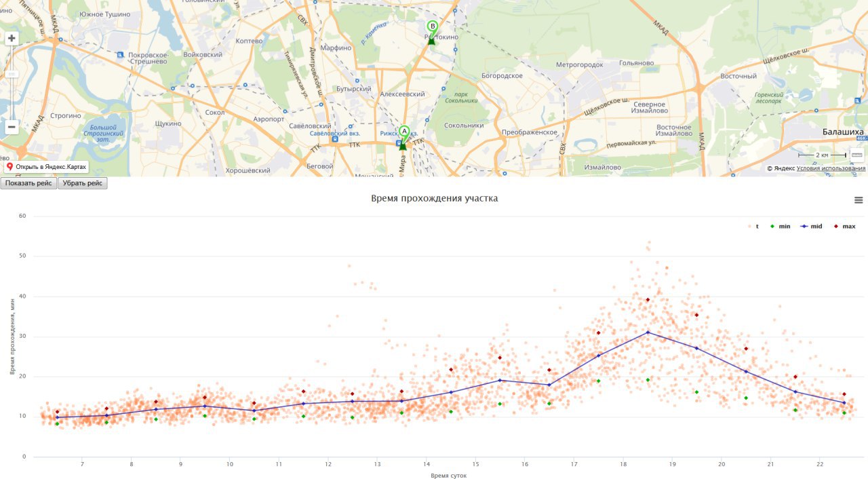Viewport: 868px width, 479px height.
Task: Select the mid point at 15:30
Action: pyautogui.click(x=500, y=380)
